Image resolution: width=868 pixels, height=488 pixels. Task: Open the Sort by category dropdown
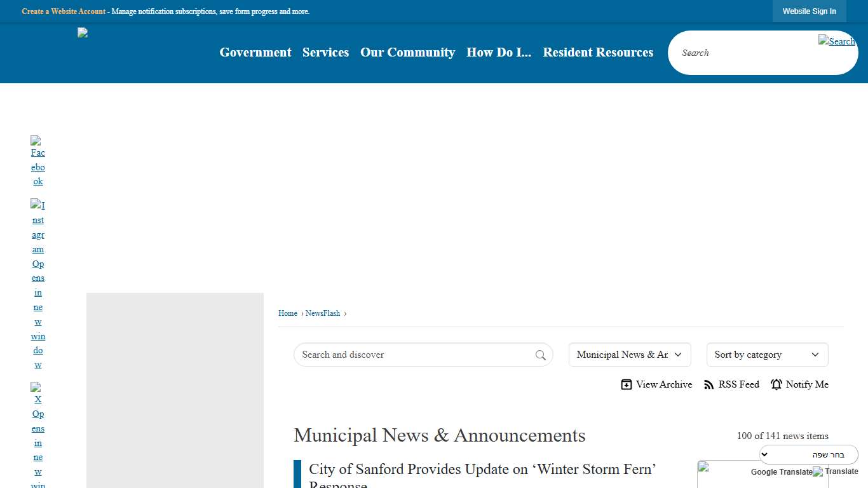coord(767,355)
